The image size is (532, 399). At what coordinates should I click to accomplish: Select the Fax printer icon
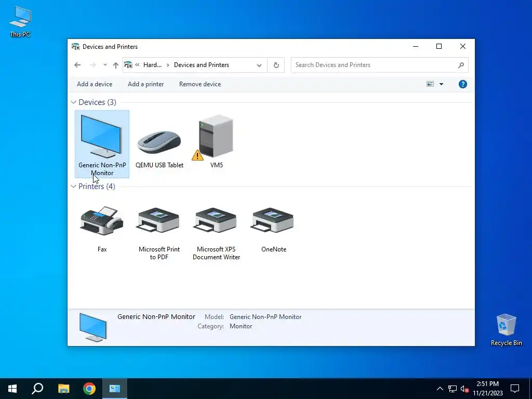pyautogui.click(x=102, y=220)
